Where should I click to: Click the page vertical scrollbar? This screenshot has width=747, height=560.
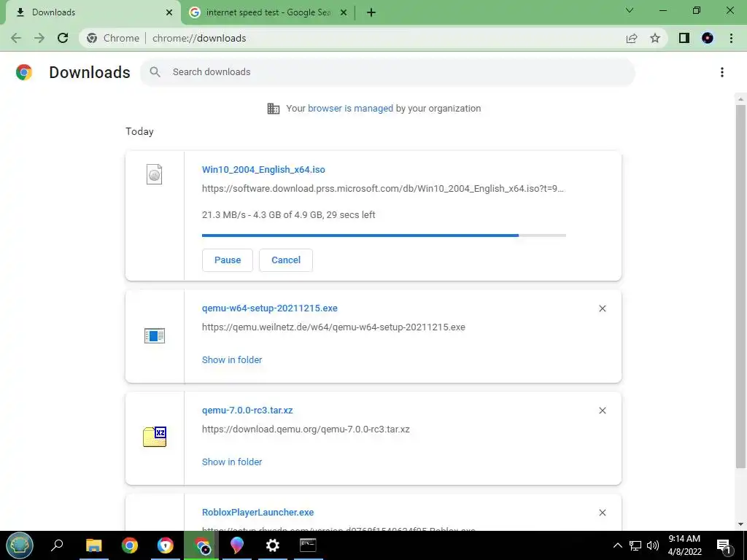coord(740,286)
